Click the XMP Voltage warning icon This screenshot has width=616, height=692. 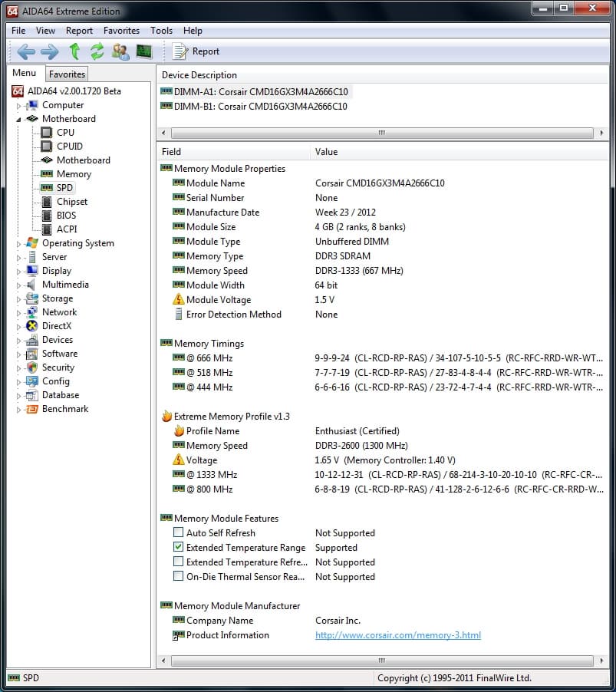tap(178, 460)
